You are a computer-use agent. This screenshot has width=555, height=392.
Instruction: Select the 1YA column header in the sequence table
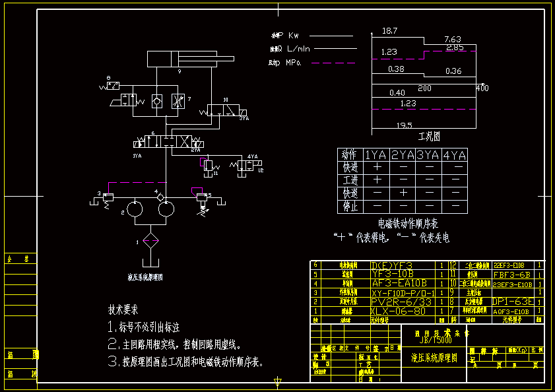point(375,154)
